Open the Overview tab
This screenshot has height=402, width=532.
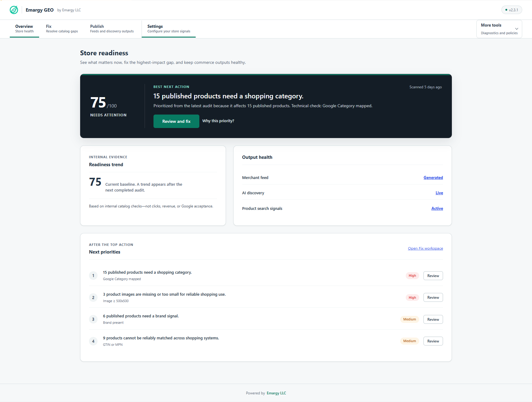coord(24,29)
